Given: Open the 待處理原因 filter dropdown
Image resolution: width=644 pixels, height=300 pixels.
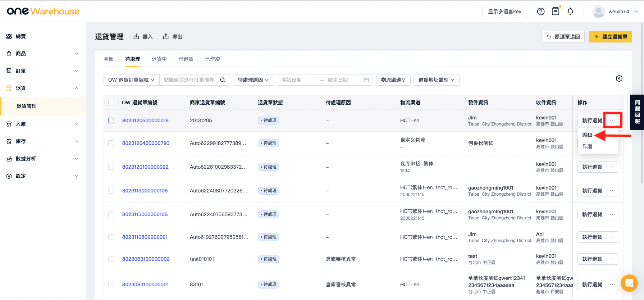Looking at the screenshot, I should click(x=254, y=80).
